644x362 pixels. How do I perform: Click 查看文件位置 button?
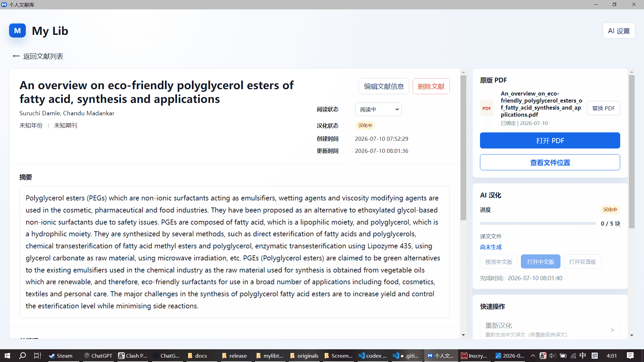pyautogui.click(x=550, y=162)
